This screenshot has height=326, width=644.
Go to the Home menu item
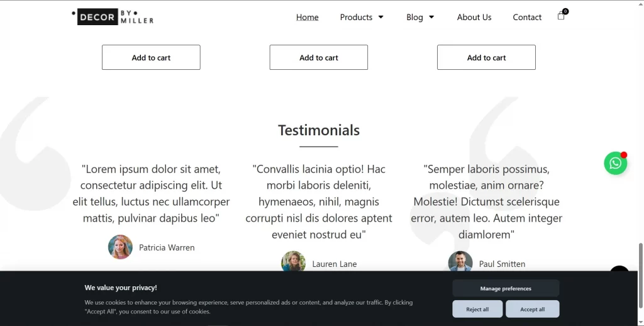pyautogui.click(x=307, y=17)
